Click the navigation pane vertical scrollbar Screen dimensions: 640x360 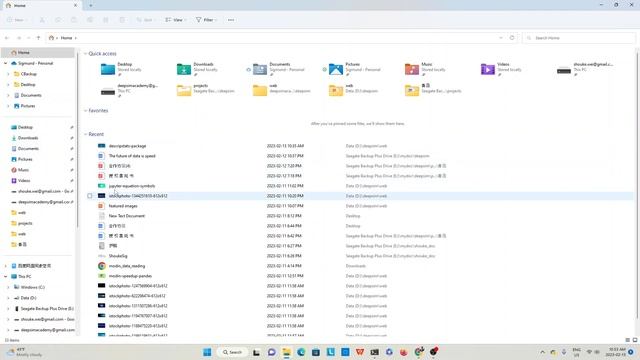pyautogui.click(x=77, y=139)
